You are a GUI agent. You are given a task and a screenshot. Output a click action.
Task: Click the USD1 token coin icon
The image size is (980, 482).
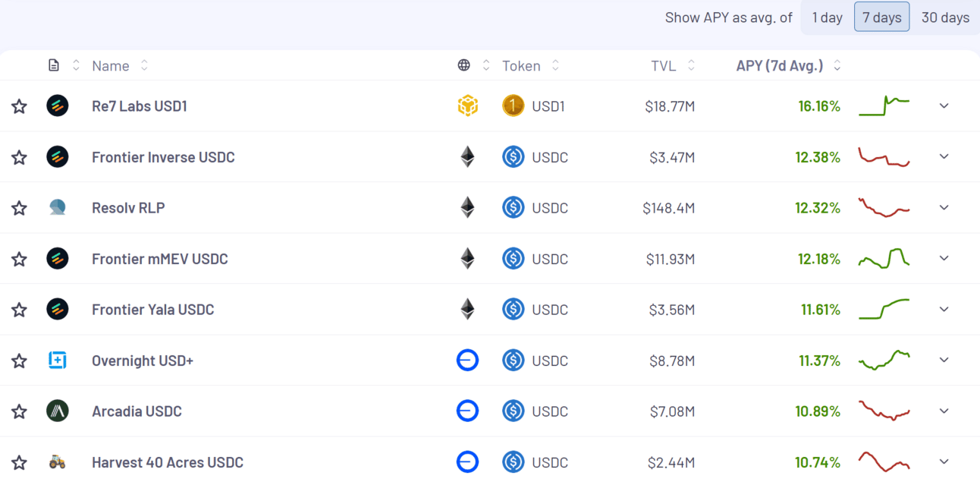514,106
